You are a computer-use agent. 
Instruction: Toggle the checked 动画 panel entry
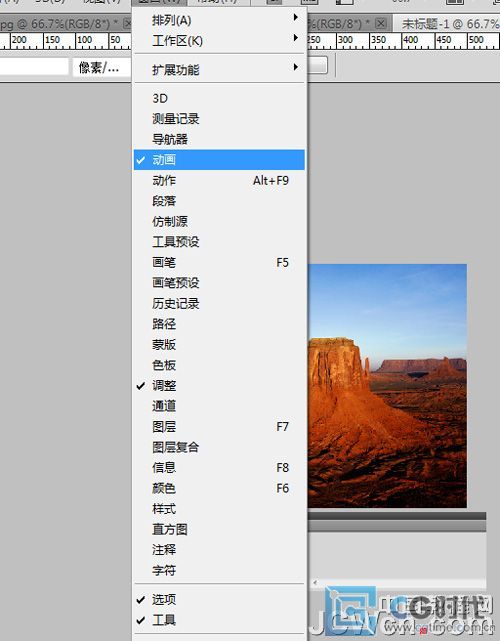[219, 160]
